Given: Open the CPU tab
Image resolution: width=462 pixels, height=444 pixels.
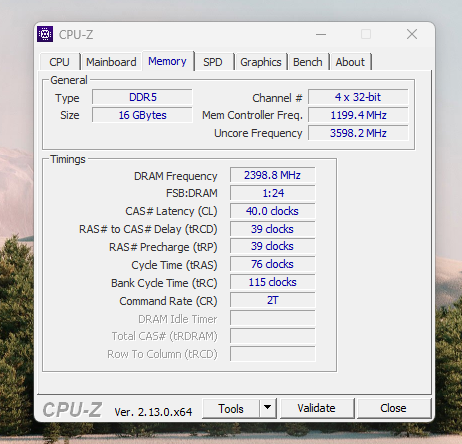Looking at the screenshot, I should click(59, 62).
